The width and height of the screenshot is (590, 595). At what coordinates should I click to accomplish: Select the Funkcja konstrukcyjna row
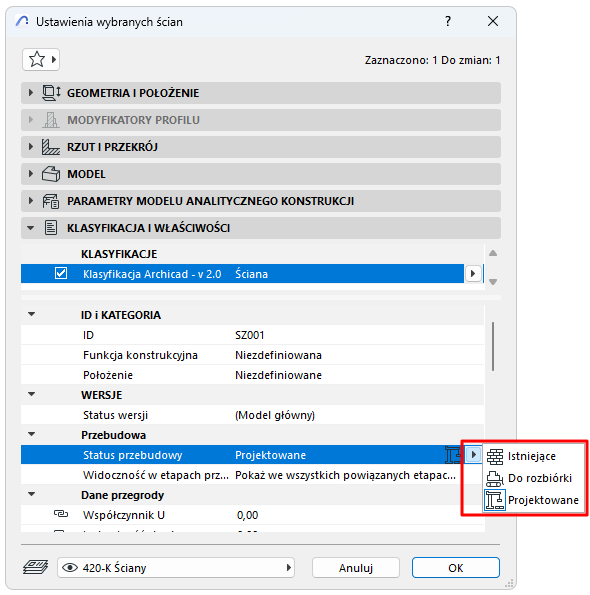pyautogui.click(x=252, y=355)
